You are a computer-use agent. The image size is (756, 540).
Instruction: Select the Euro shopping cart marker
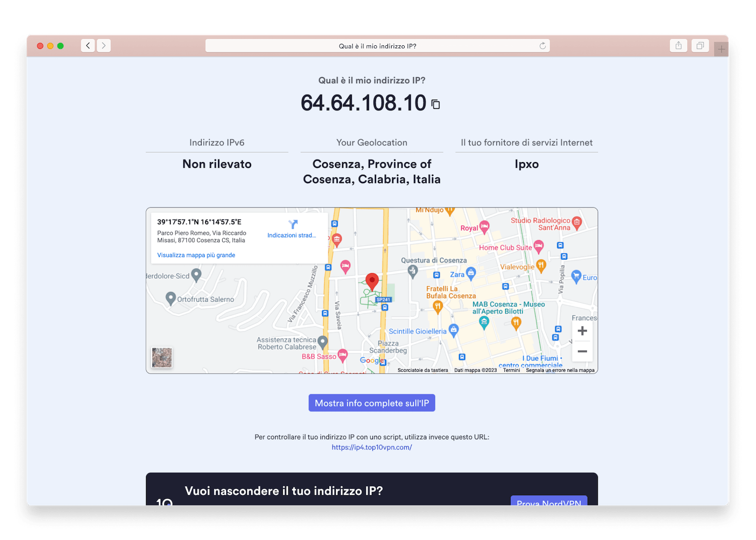[x=577, y=277]
